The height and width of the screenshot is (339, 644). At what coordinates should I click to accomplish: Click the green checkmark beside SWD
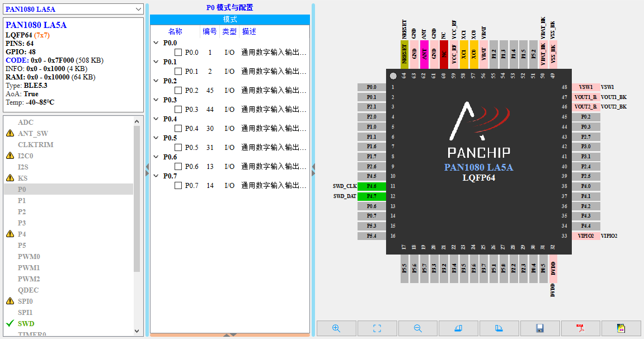[10, 323]
